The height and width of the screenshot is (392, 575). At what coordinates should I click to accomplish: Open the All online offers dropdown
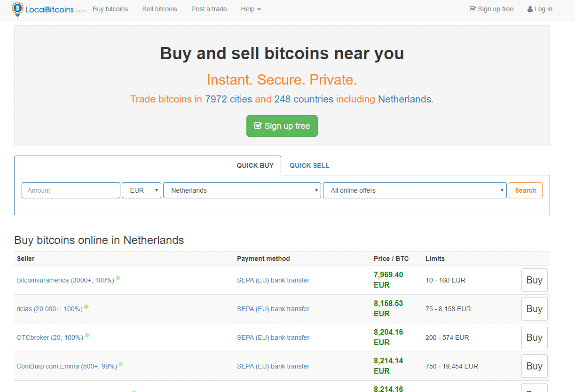click(415, 190)
